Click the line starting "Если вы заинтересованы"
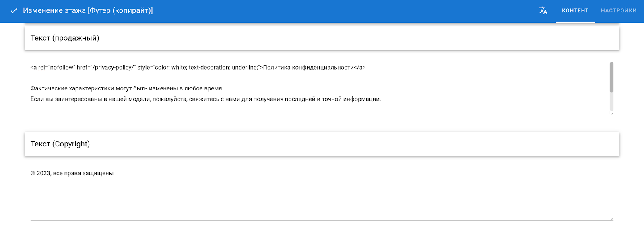This screenshot has width=644, height=234. pyautogui.click(x=205, y=99)
